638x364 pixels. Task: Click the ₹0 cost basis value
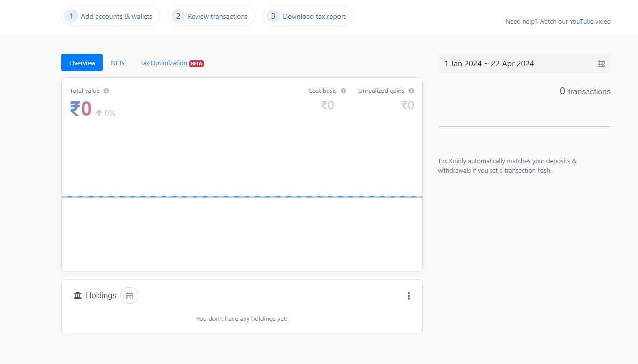pos(327,105)
